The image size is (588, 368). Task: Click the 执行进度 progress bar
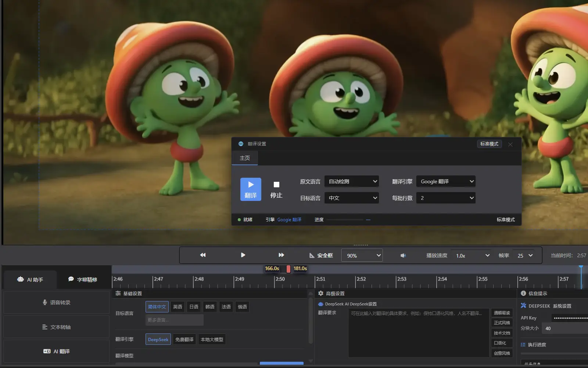[554, 354]
